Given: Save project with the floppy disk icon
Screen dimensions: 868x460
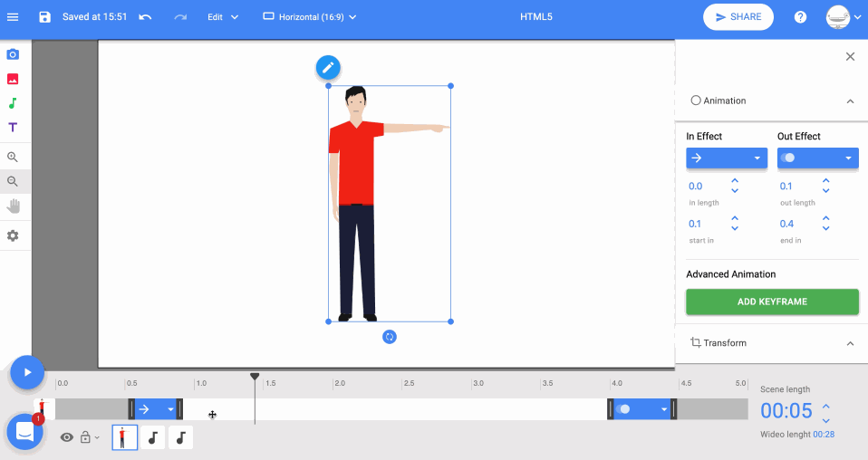Looking at the screenshot, I should click(x=44, y=17).
